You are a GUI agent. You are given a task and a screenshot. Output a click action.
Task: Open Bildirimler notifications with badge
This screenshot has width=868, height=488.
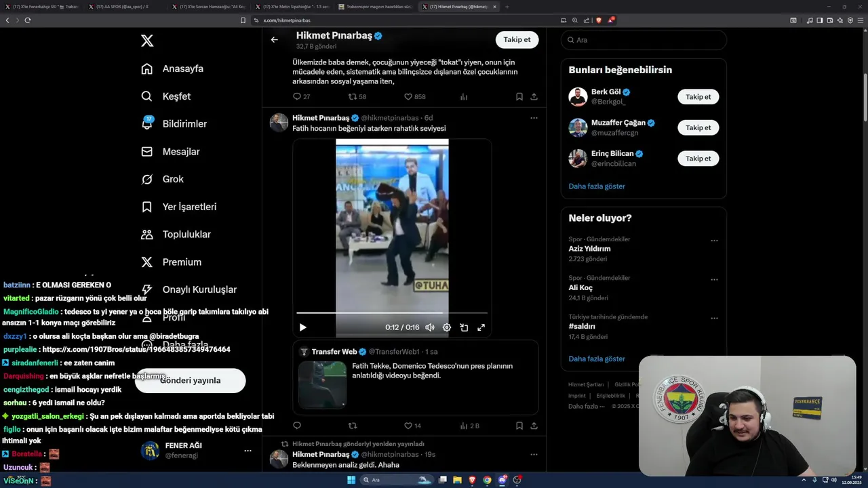174,124
